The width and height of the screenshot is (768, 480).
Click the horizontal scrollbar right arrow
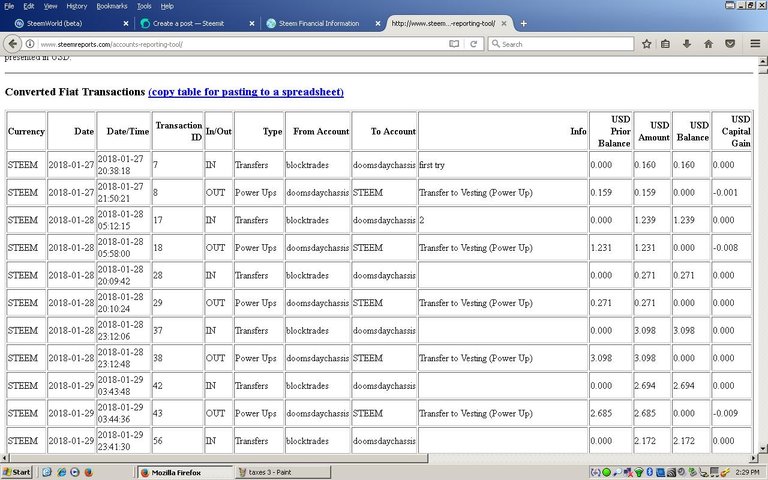pos(753,458)
